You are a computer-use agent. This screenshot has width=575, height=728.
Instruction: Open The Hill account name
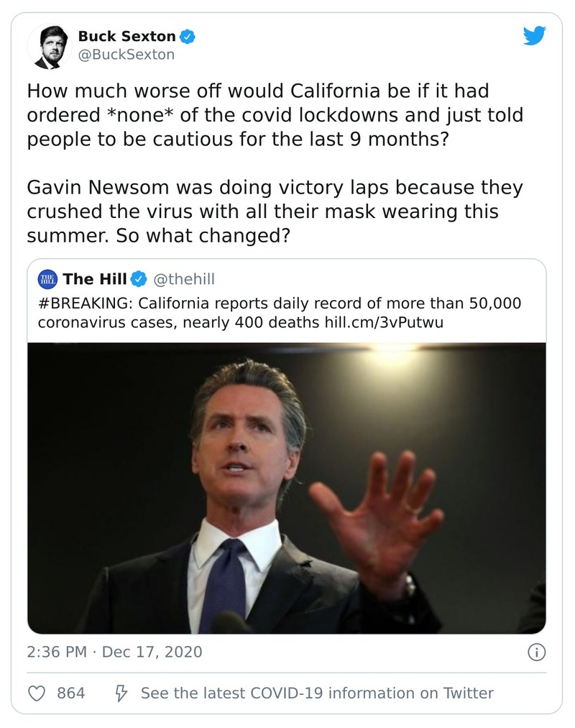pos(95,279)
